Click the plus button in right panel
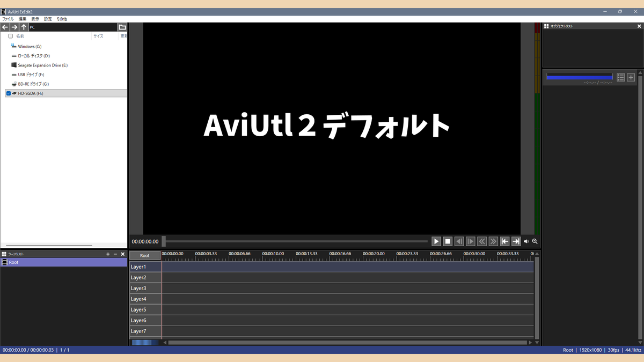The height and width of the screenshot is (362, 644). coord(631,77)
